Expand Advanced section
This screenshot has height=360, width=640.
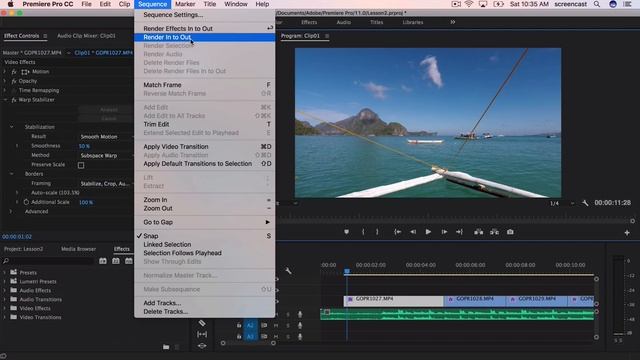(x=11, y=211)
